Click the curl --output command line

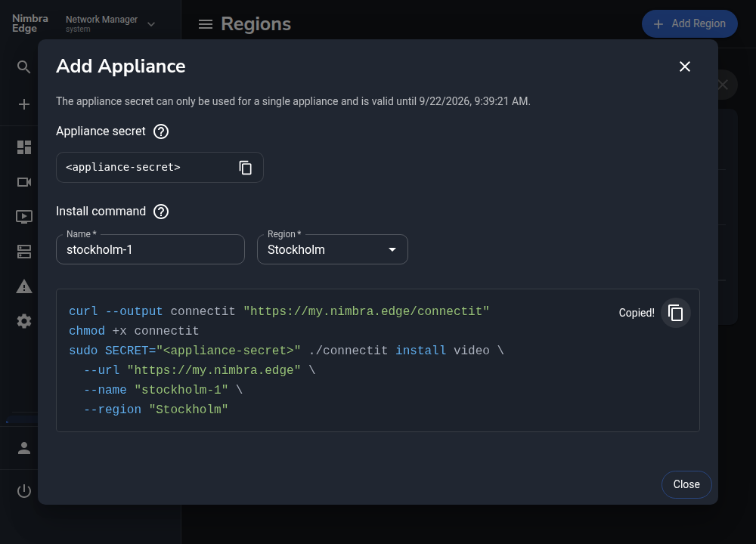279,311
